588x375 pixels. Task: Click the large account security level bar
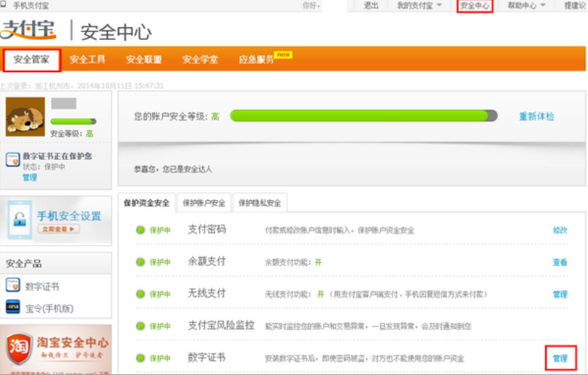pos(364,116)
